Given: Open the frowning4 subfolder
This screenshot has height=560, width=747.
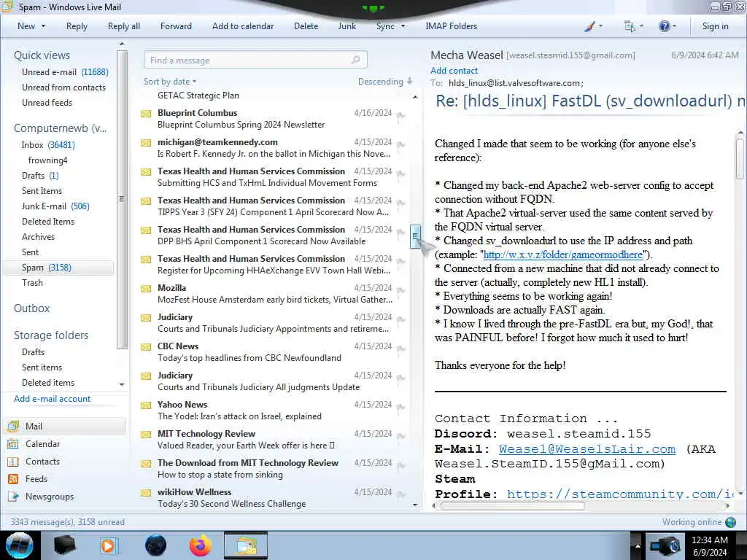Looking at the screenshot, I should tap(47, 160).
